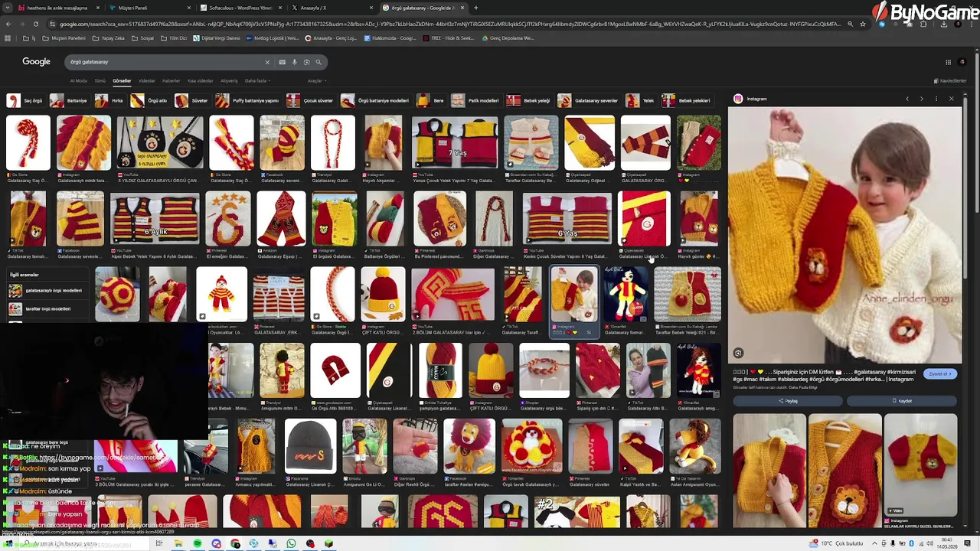The width and height of the screenshot is (980, 551).
Task: Start voice search with microphone icon
Action: coord(294,62)
